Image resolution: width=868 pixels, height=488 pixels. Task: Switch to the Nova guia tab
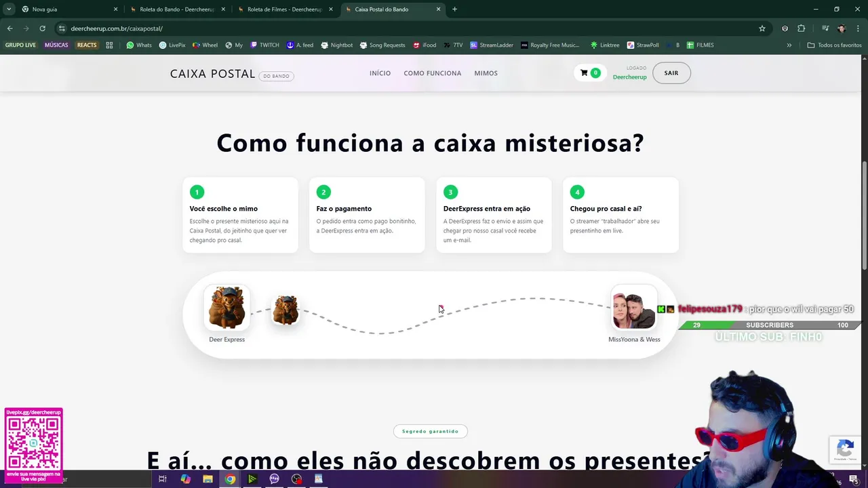click(x=68, y=9)
